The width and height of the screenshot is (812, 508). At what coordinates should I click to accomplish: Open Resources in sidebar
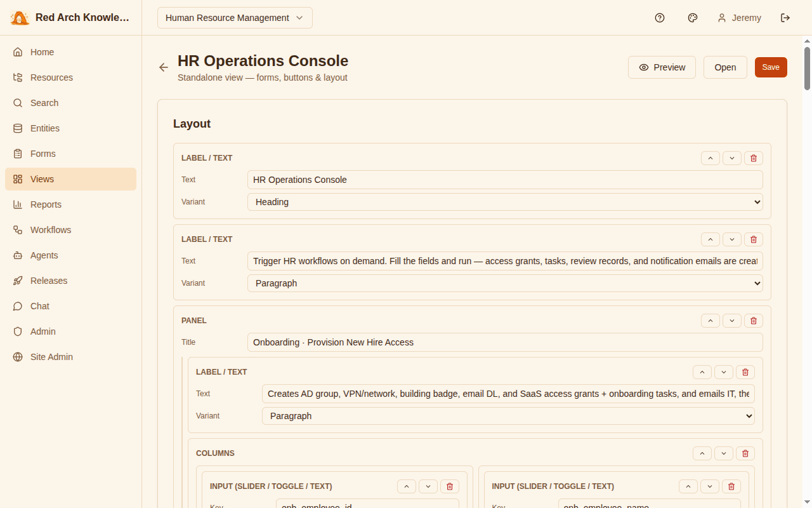pyautogui.click(x=70, y=77)
